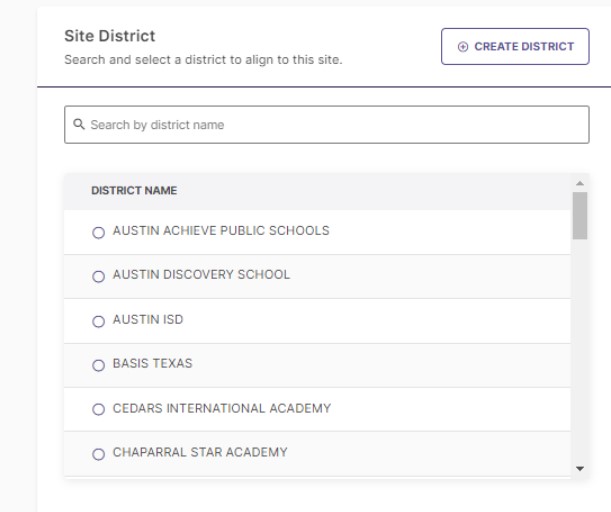This screenshot has height=512, width=611.
Task: Click the search magnifier icon
Action: pos(79,124)
